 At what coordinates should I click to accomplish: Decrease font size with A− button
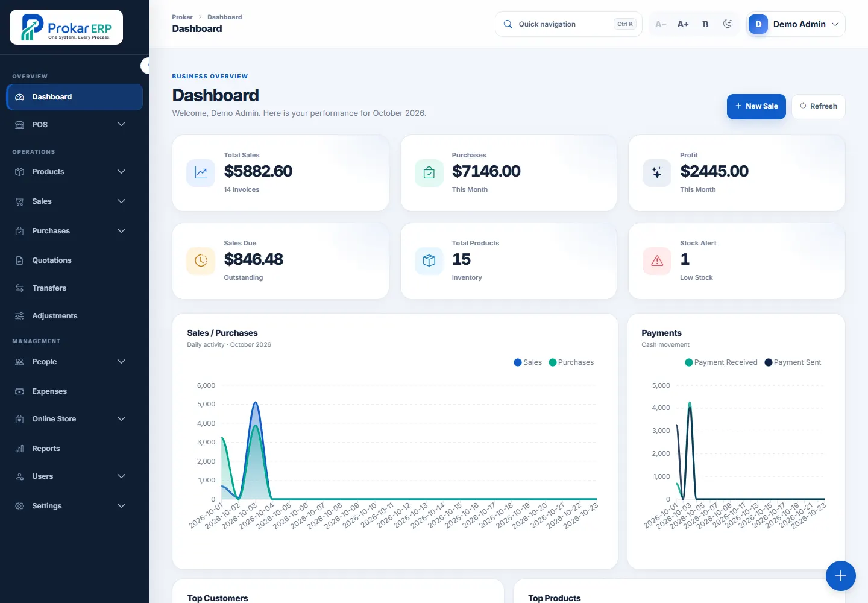pos(661,24)
